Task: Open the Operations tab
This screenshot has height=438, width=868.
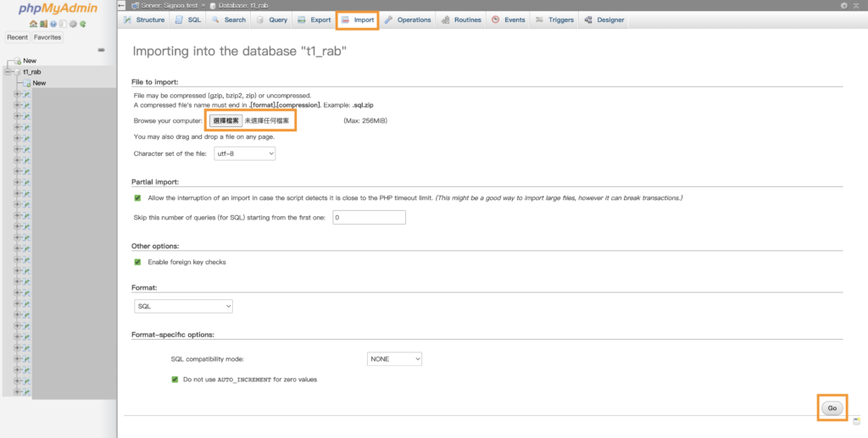Action: (408, 19)
